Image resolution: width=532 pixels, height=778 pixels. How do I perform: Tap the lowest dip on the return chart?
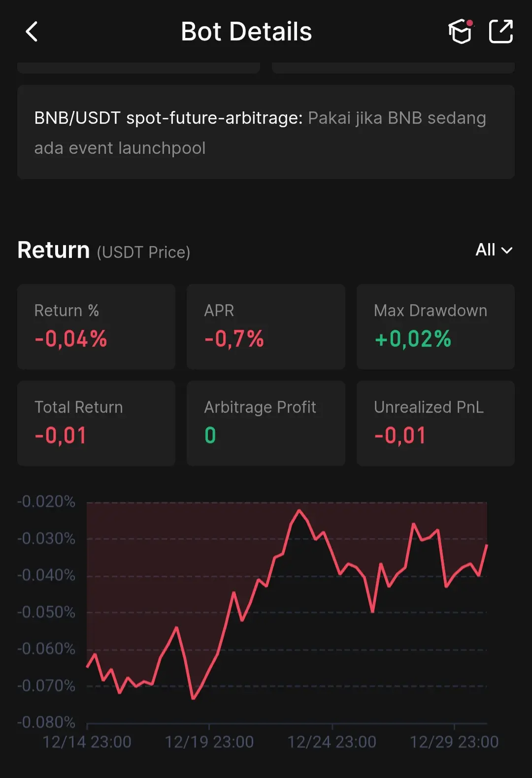(x=193, y=698)
